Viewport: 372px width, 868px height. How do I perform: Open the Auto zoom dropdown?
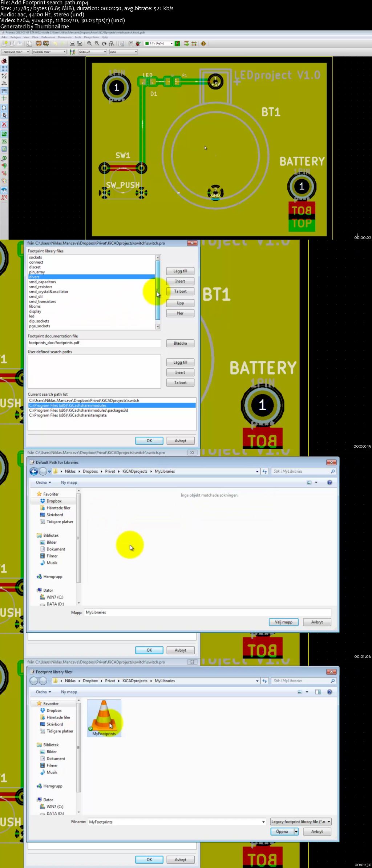coord(124,52)
